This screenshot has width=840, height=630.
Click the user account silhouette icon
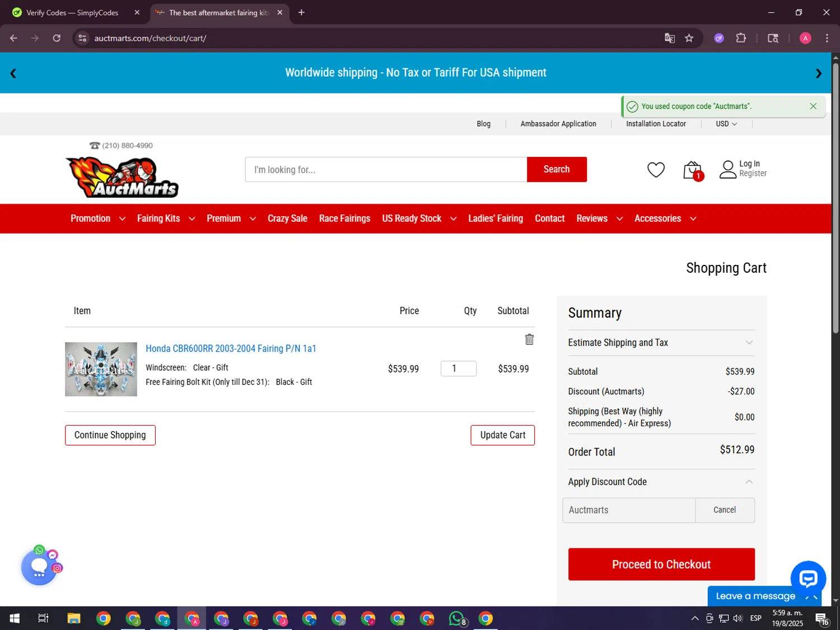point(727,170)
